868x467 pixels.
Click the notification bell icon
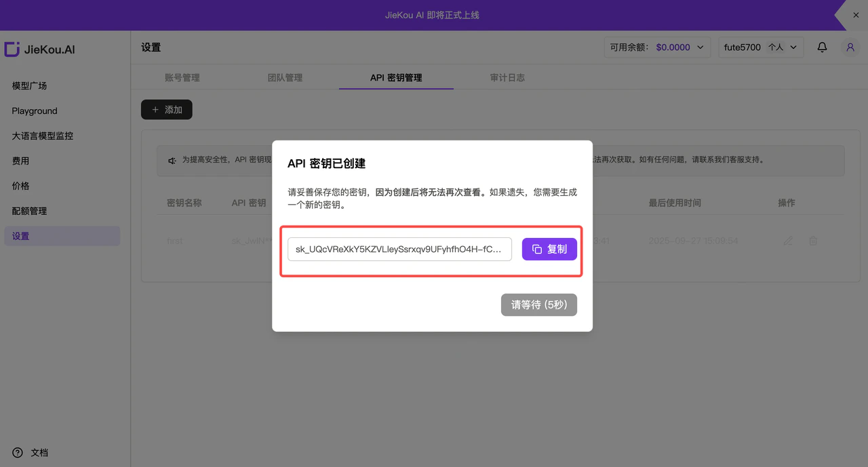point(822,47)
